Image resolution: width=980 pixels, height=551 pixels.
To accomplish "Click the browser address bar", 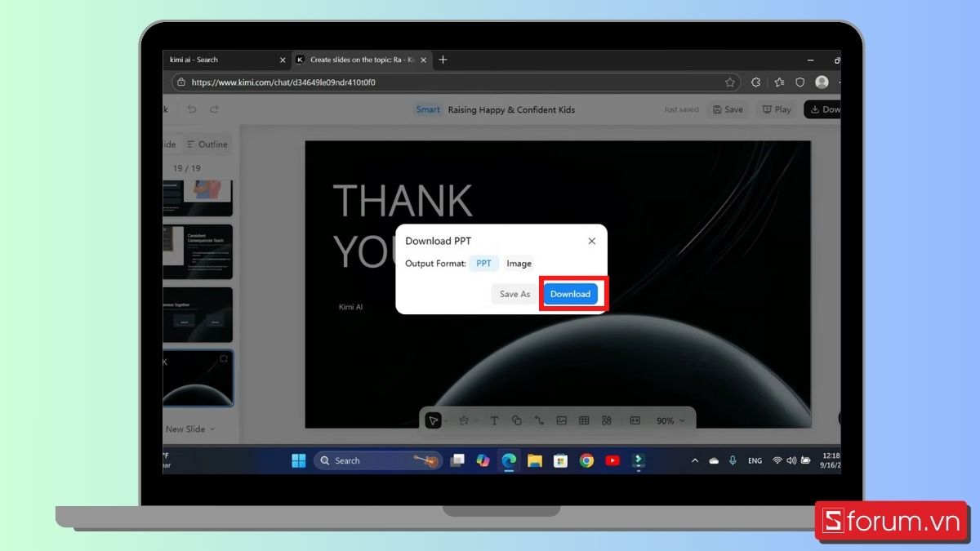I will click(456, 82).
